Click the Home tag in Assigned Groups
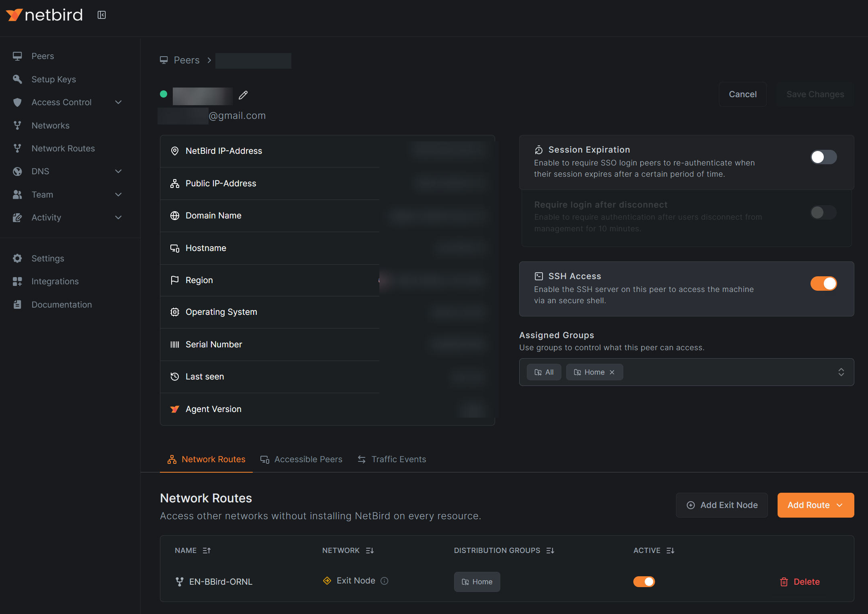Screen dimensions: 868x614 pos(594,372)
